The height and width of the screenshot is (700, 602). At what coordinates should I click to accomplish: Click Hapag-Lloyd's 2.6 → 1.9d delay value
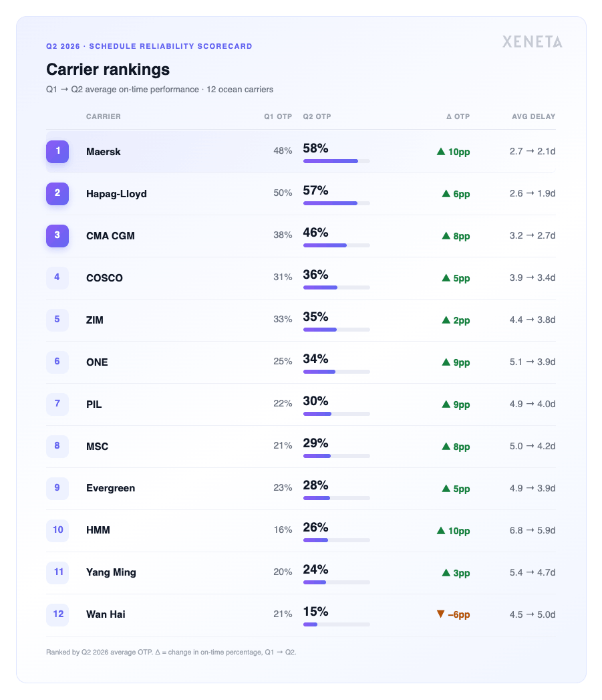point(533,193)
